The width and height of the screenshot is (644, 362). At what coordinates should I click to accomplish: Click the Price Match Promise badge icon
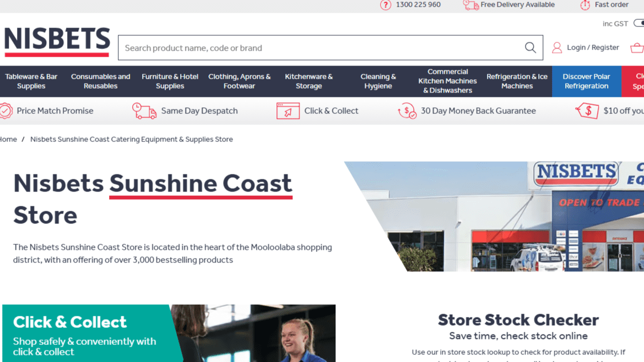point(6,111)
